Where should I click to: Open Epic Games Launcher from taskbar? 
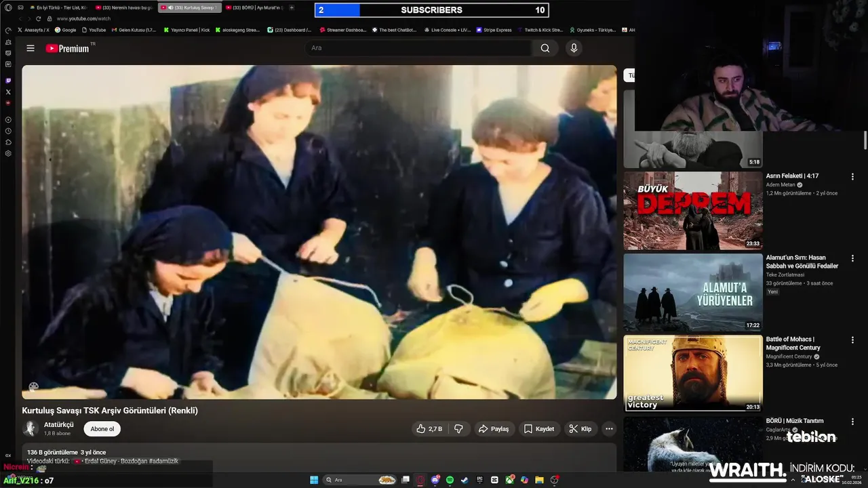coord(479,480)
